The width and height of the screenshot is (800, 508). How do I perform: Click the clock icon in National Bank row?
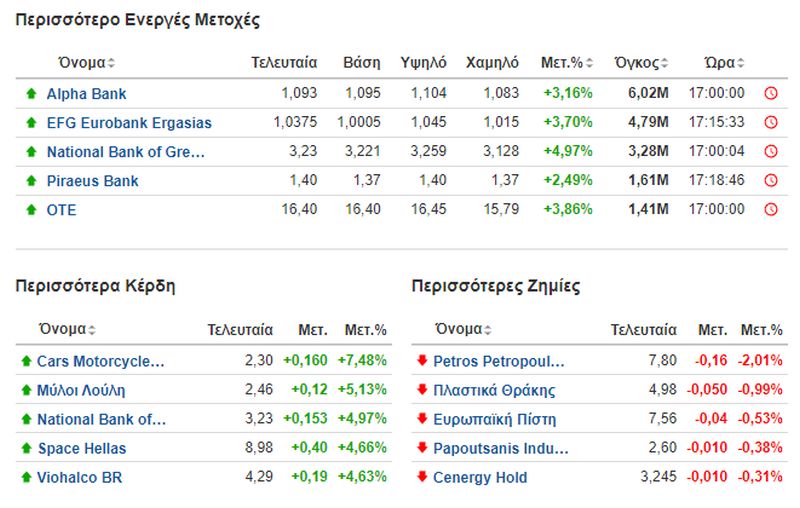coord(771,151)
